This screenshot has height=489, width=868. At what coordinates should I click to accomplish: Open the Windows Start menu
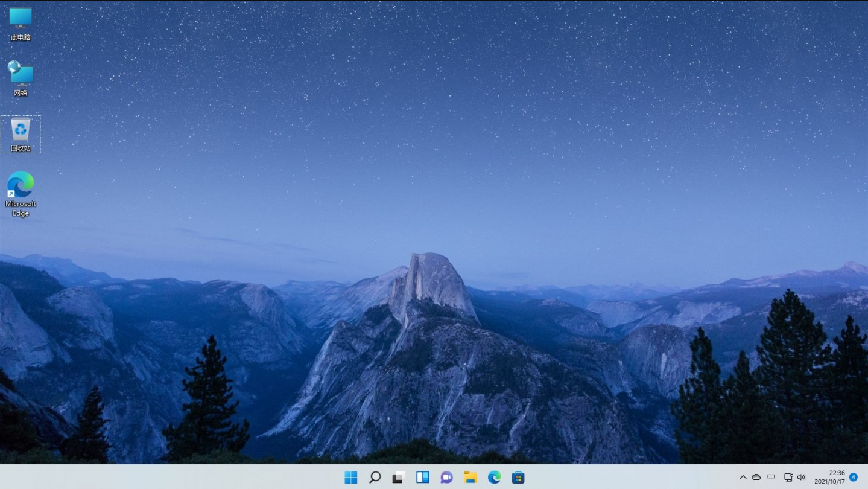[350, 478]
